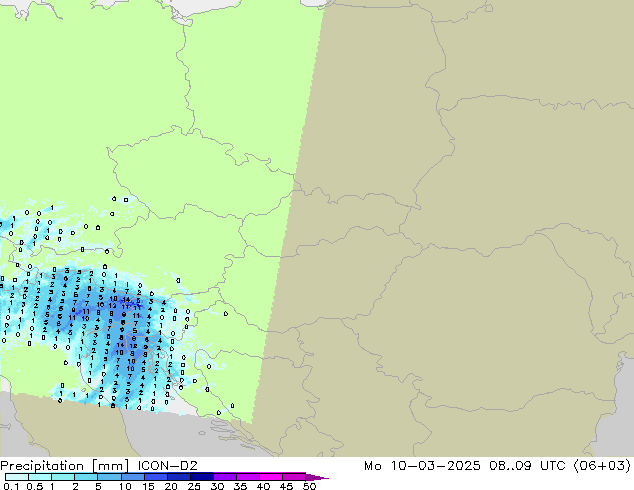
Task: Click the 2–5 mm legend swatch
Action: tap(86, 477)
